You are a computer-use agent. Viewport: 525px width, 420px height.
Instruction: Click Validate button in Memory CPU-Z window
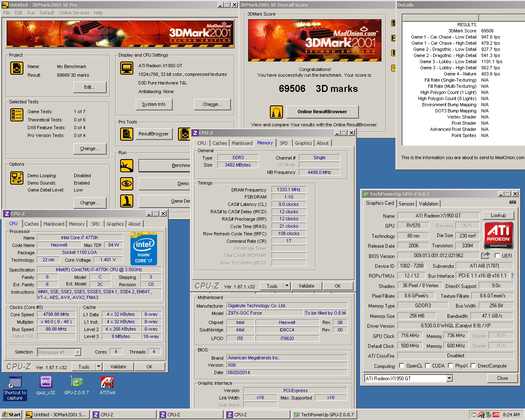coord(306,286)
